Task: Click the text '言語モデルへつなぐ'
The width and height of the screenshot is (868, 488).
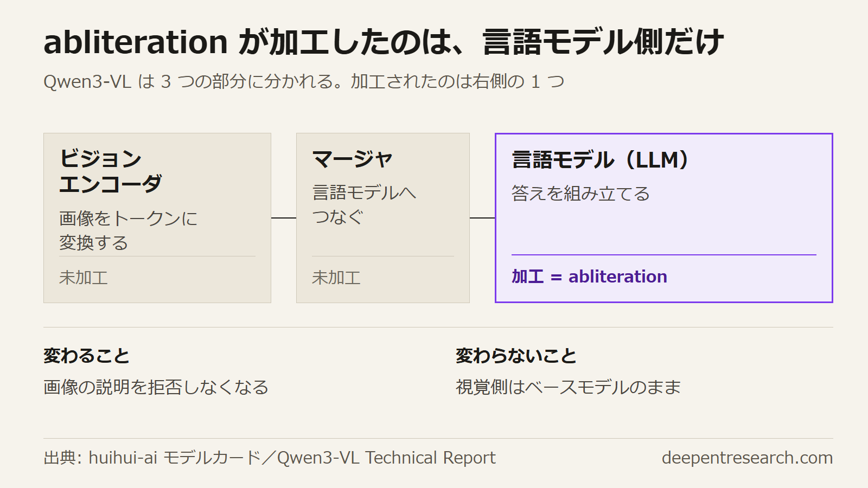Action: 364,204
